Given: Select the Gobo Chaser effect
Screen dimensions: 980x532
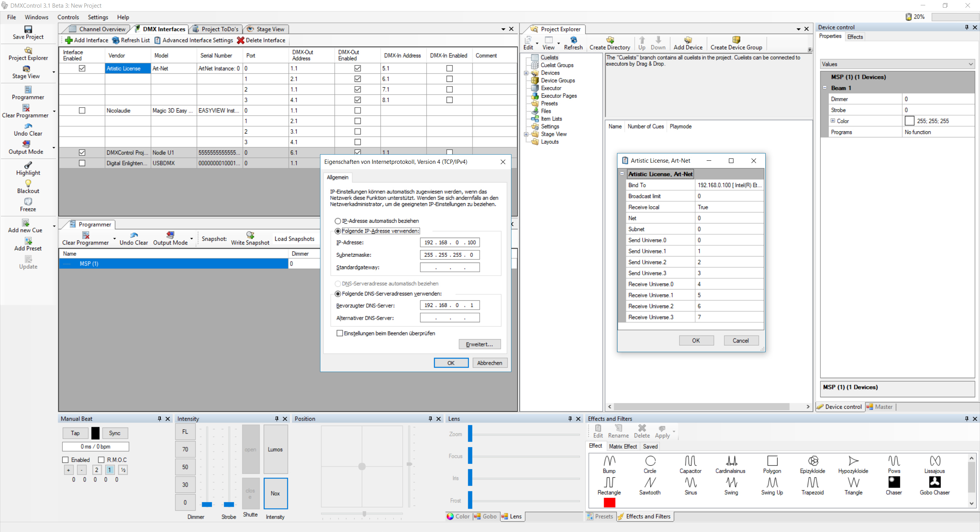Looking at the screenshot, I should 934,482.
